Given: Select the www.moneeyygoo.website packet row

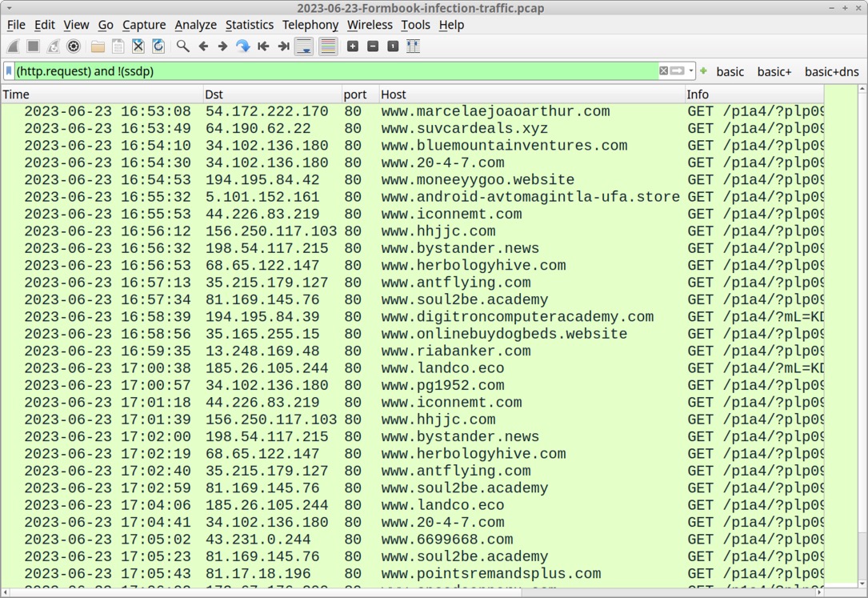Looking at the screenshot, I should click(413, 180).
